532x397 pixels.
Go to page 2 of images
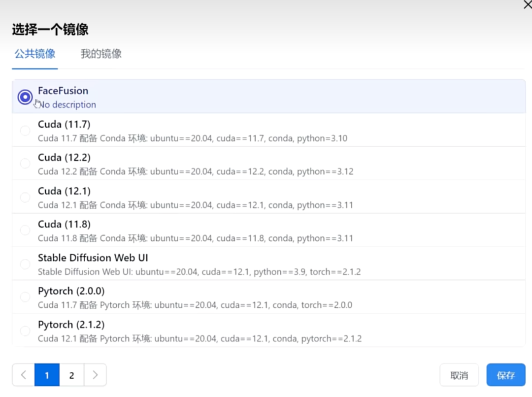click(71, 375)
